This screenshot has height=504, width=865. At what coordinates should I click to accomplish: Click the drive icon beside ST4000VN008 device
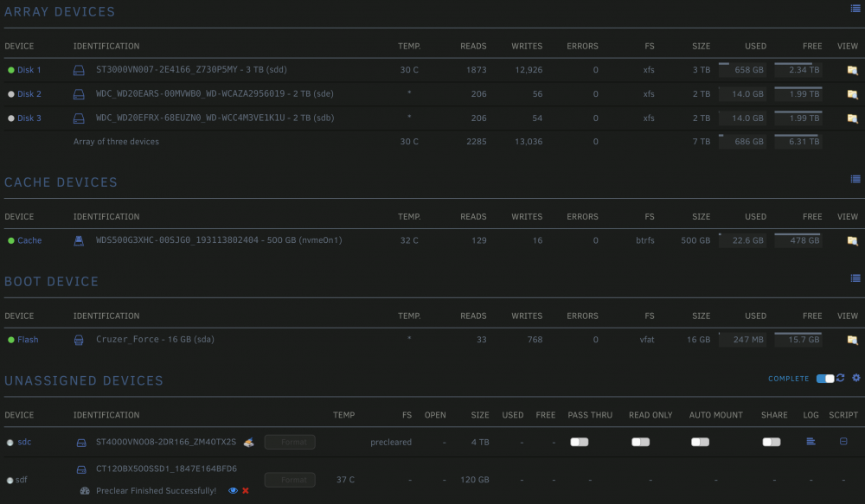[x=81, y=443]
